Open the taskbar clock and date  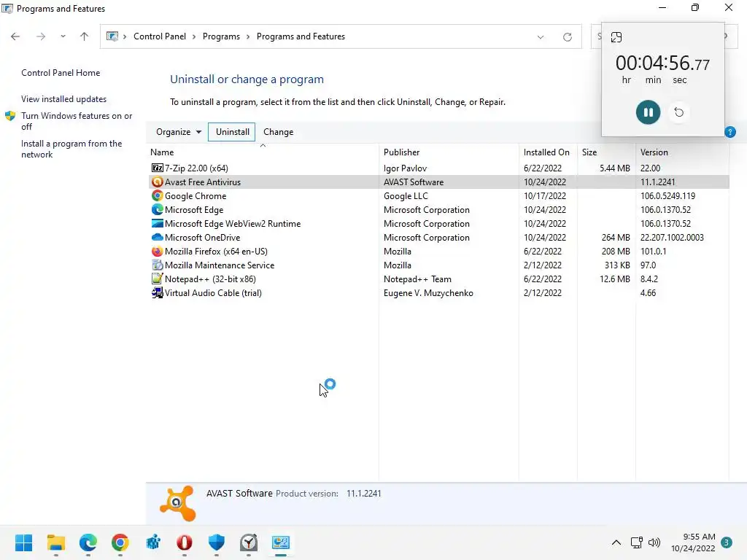click(693, 542)
